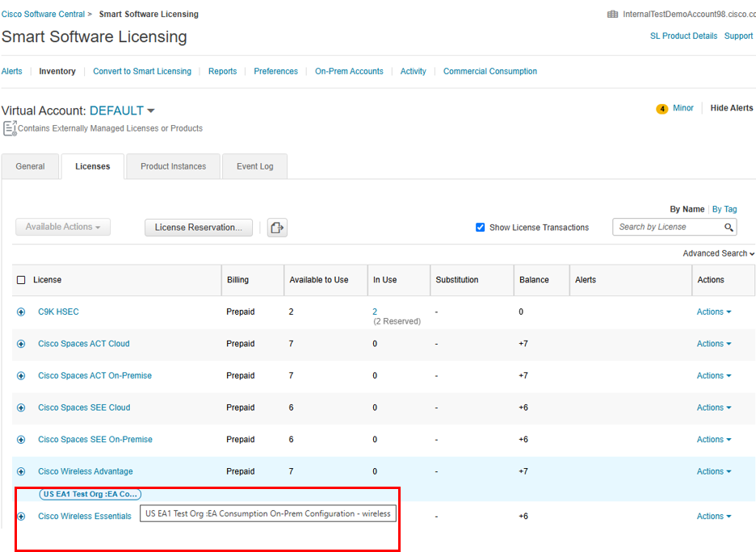This screenshot has width=756, height=552.
Task: Open Actions menu for Cisco Spaces SEE On-Premise
Action: coord(714,439)
